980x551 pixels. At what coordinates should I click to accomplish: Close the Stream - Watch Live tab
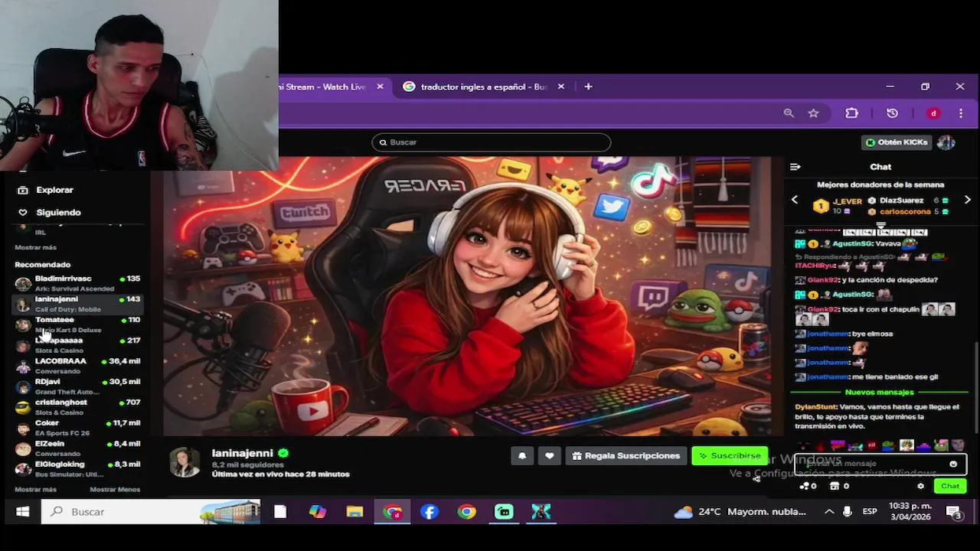380,86
